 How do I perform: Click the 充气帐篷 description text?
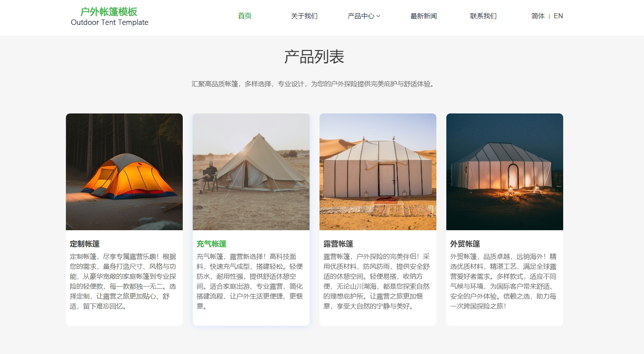(250, 282)
